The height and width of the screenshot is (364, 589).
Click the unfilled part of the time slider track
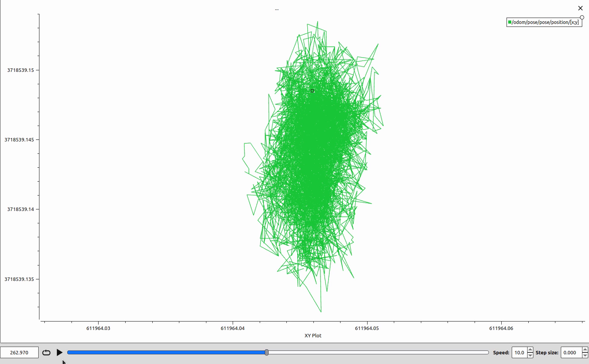[379, 352]
